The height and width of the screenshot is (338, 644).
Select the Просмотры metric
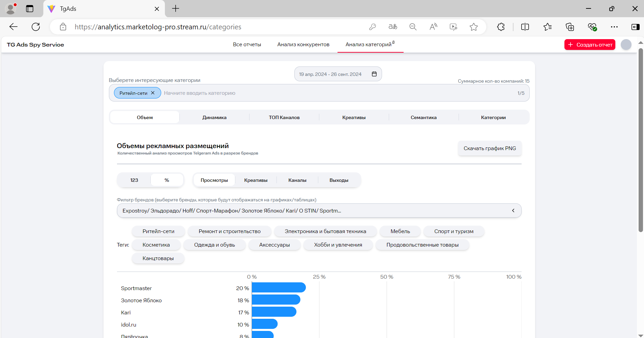pos(214,180)
